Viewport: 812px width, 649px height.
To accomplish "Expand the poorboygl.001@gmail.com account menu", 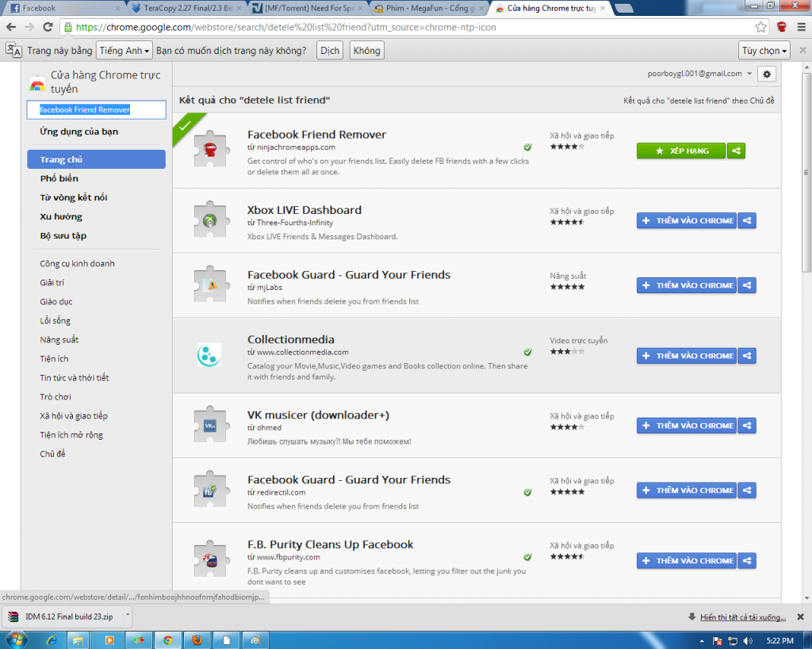I will pos(699,74).
